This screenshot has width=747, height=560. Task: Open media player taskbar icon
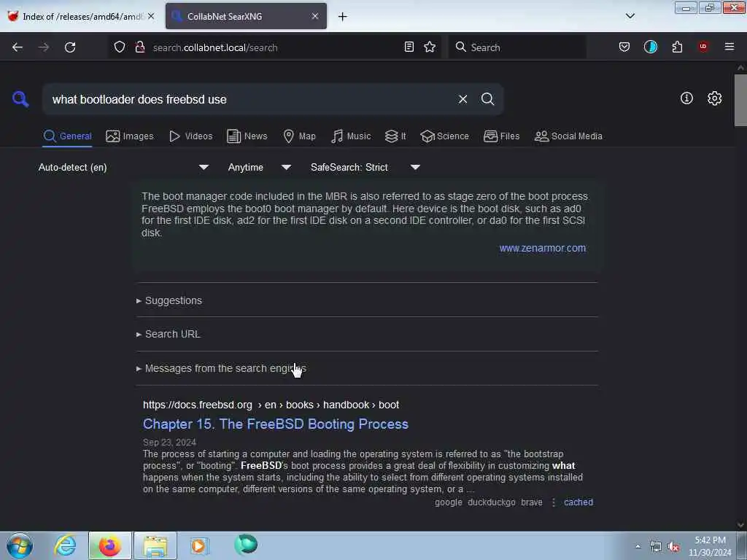(x=199, y=545)
